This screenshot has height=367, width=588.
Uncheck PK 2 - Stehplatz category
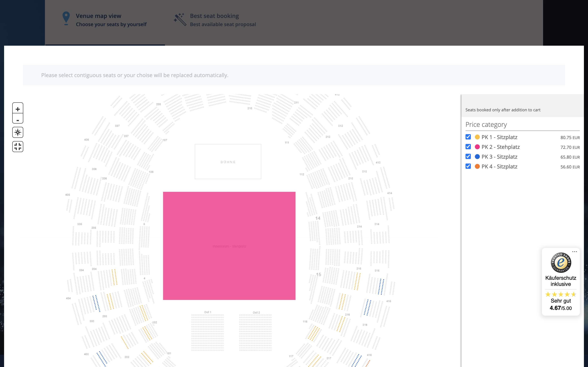[468, 147]
